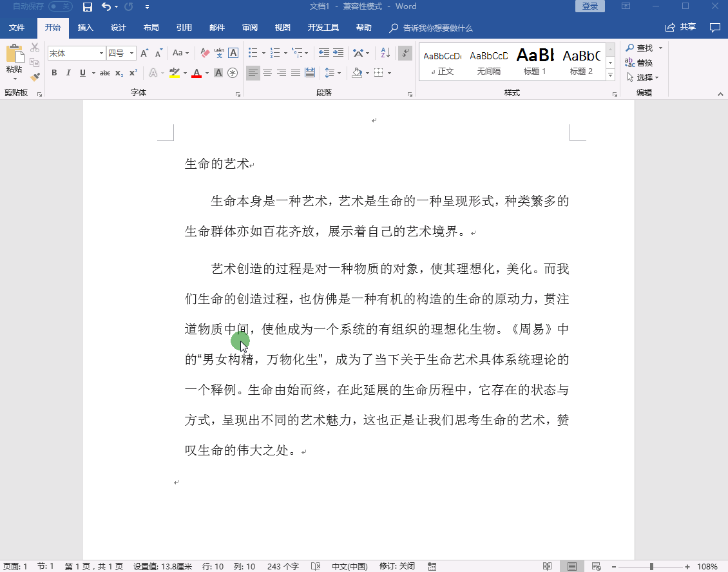Open the phonetic guide (wén) tool
Screen dimensions: 728x572
tap(219, 53)
